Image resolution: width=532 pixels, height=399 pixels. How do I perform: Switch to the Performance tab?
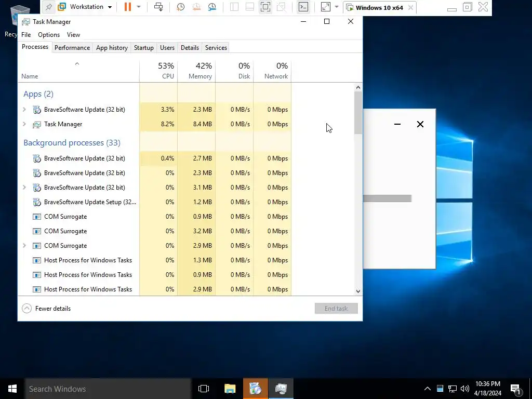tap(72, 47)
